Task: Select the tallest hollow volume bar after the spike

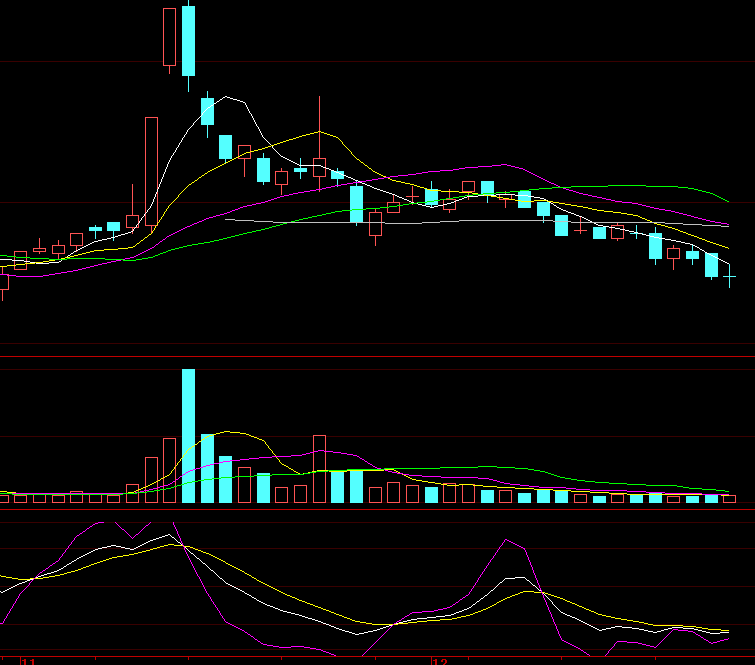Action: (320, 469)
